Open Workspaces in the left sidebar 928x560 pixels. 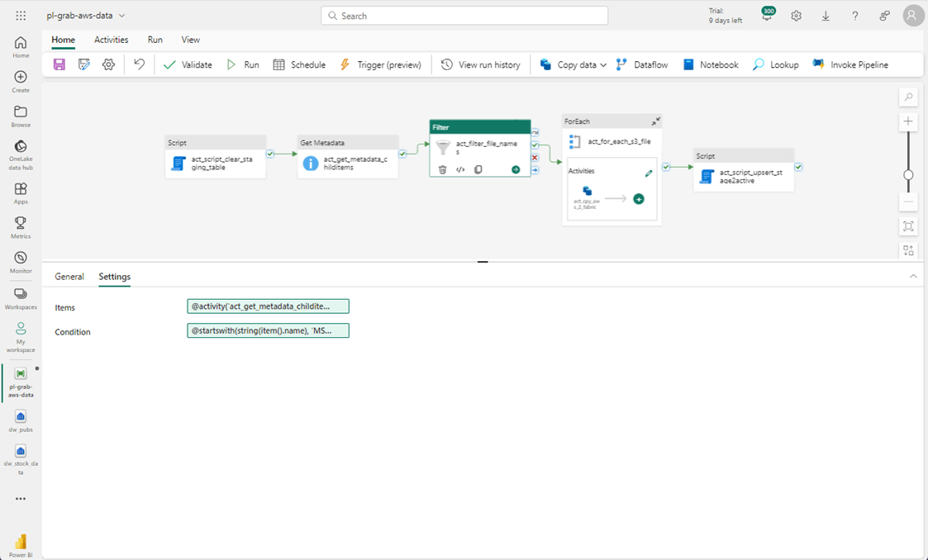pyautogui.click(x=21, y=299)
